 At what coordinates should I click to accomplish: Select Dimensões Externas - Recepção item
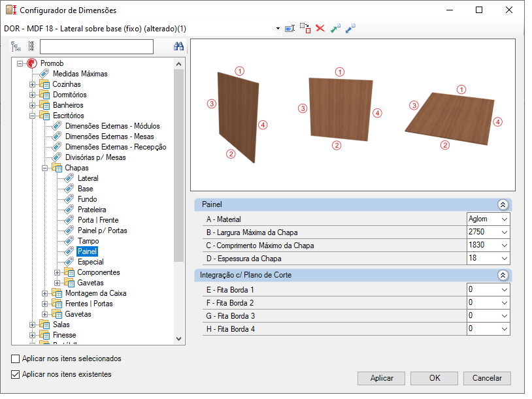tap(116, 147)
